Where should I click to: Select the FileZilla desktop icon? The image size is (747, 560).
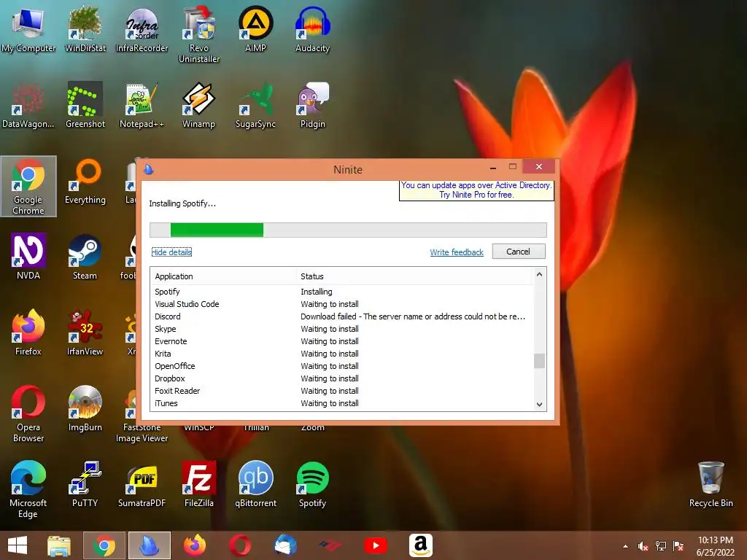pyautogui.click(x=198, y=484)
